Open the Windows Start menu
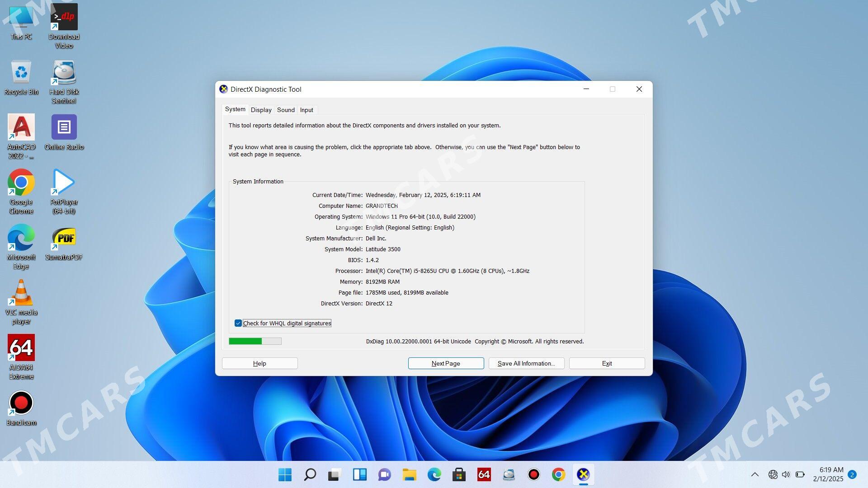Viewport: 868px width, 488px height. [284, 474]
